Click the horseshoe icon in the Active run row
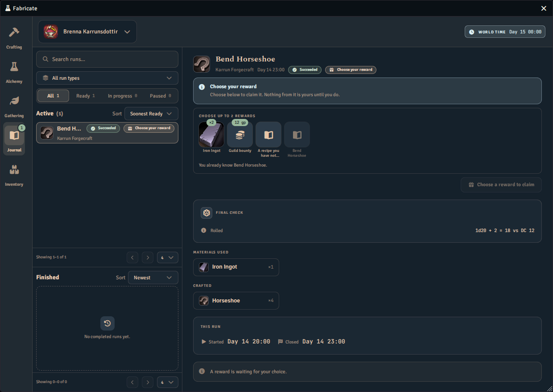 (47, 133)
